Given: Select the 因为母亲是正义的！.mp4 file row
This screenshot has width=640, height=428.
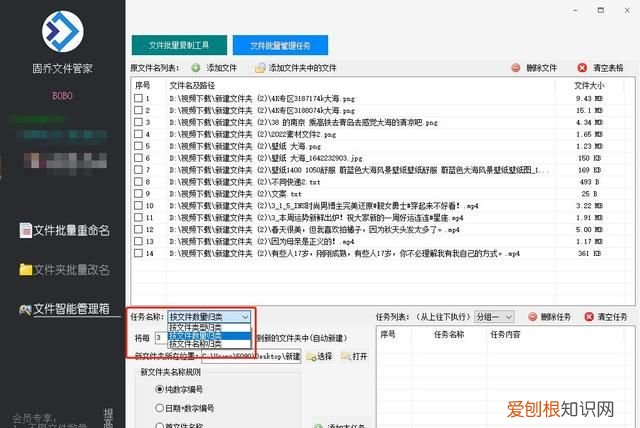Looking at the screenshot, I should click(262, 241).
